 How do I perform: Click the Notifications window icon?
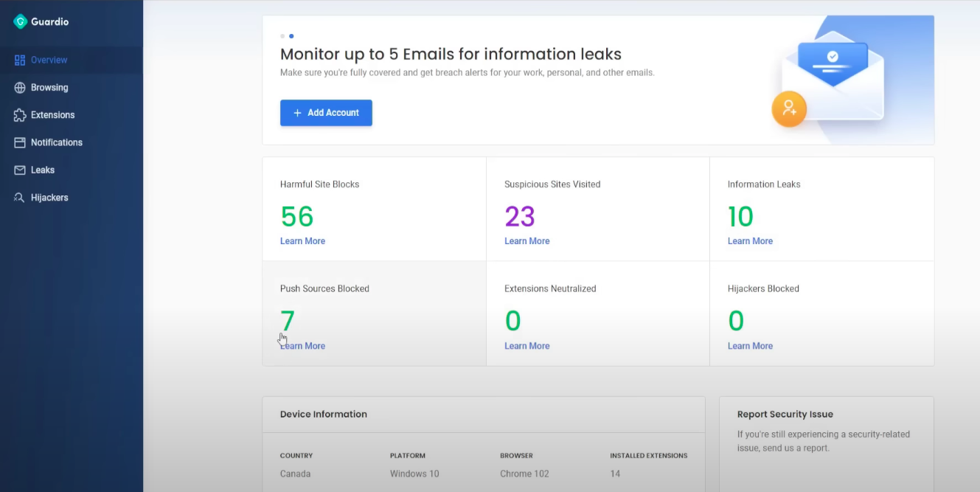tap(20, 142)
